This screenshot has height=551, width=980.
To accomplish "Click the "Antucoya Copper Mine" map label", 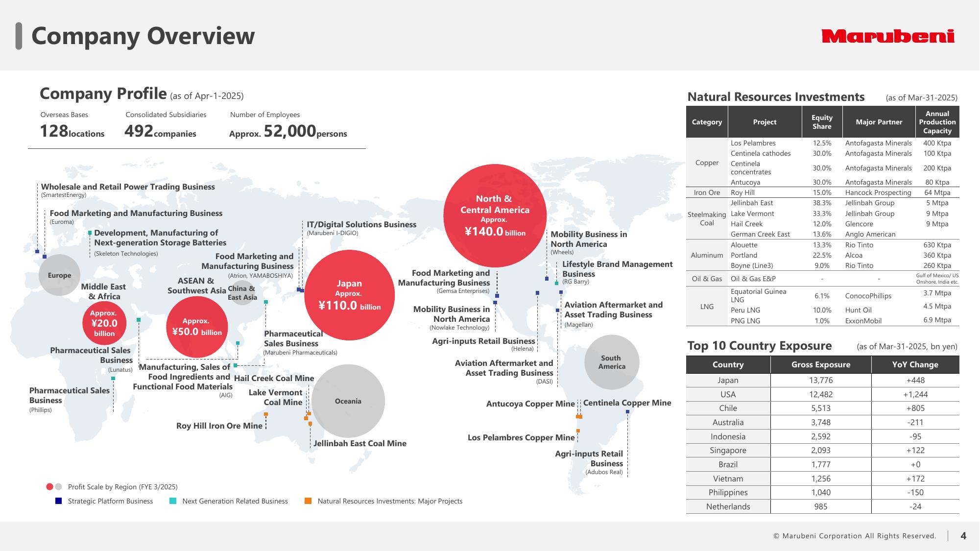I will (530, 404).
